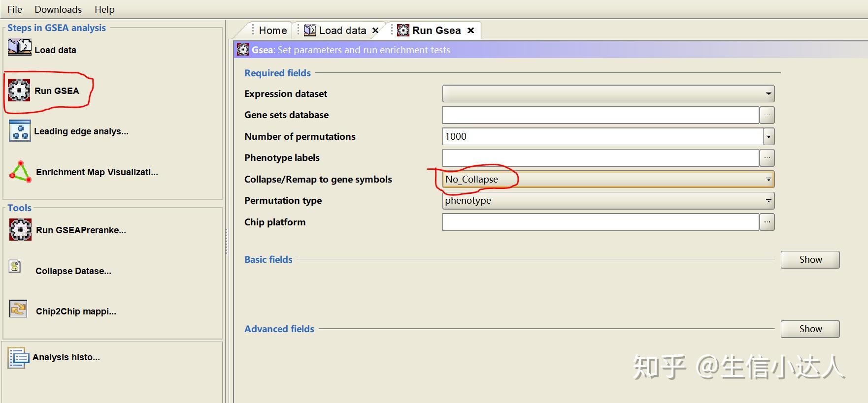Show the Basic fields section
This screenshot has height=403, width=868.
click(810, 259)
